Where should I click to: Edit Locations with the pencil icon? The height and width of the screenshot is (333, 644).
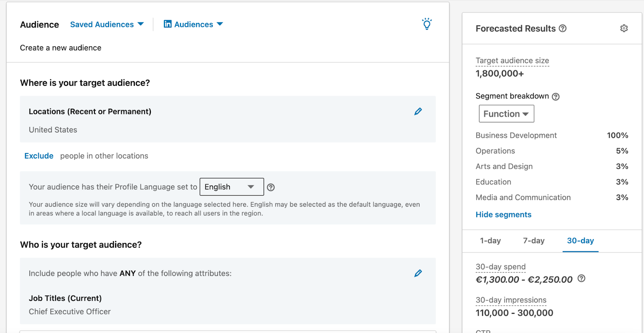pos(418,112)
